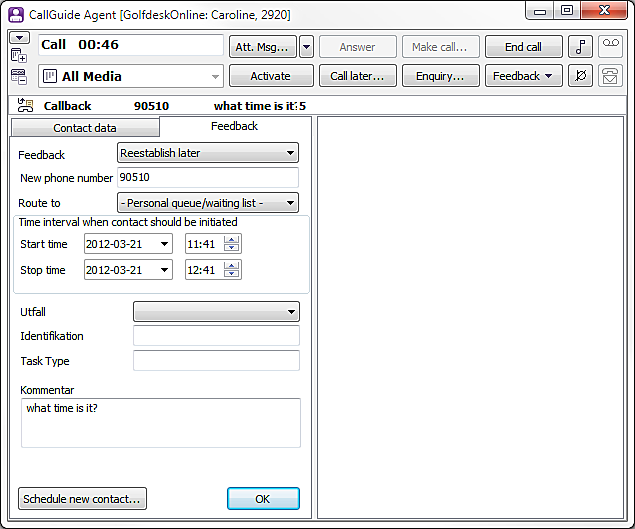Expand the Reestablish later feedback dropdown
The width and height of the screenshot is (635, 529).
pyautogui.click(x=290, y=154)
